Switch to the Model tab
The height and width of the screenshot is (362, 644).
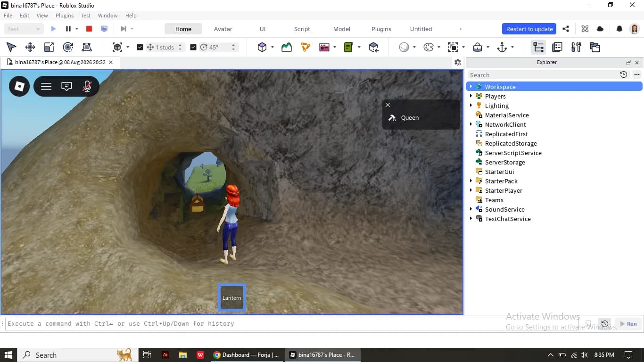[x=342, y=29]
